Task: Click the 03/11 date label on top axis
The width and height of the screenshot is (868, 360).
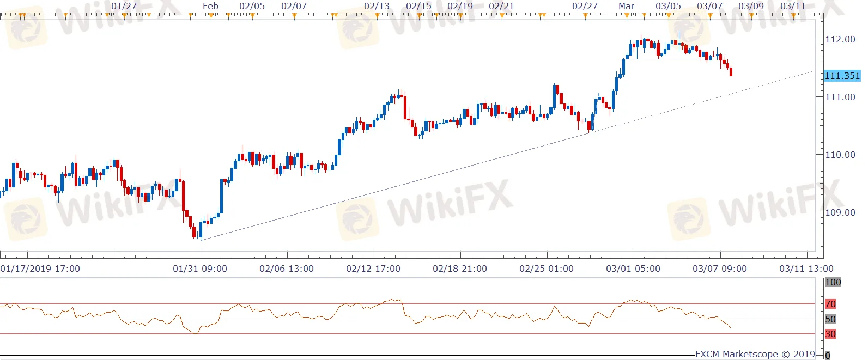Action: coord(793,6)
